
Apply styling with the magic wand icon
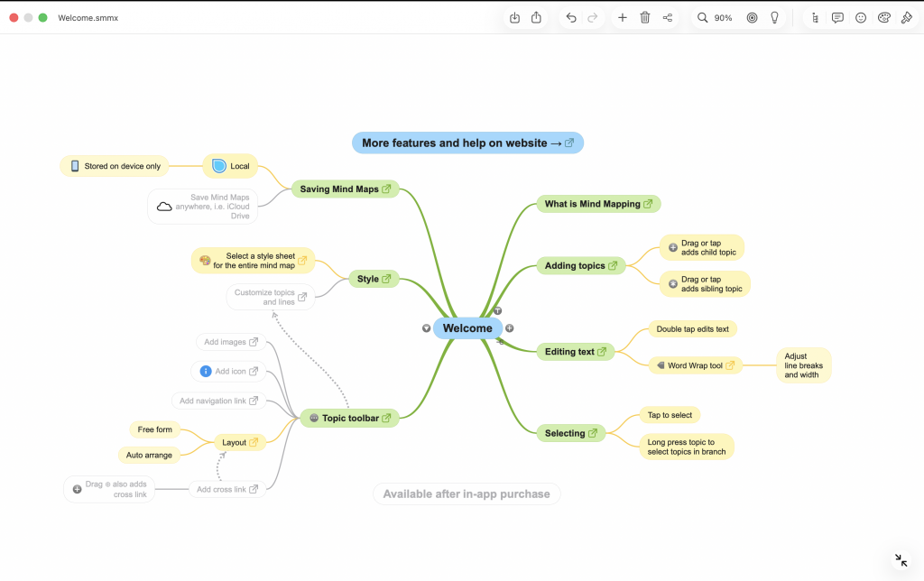click(x=906, y=17)
